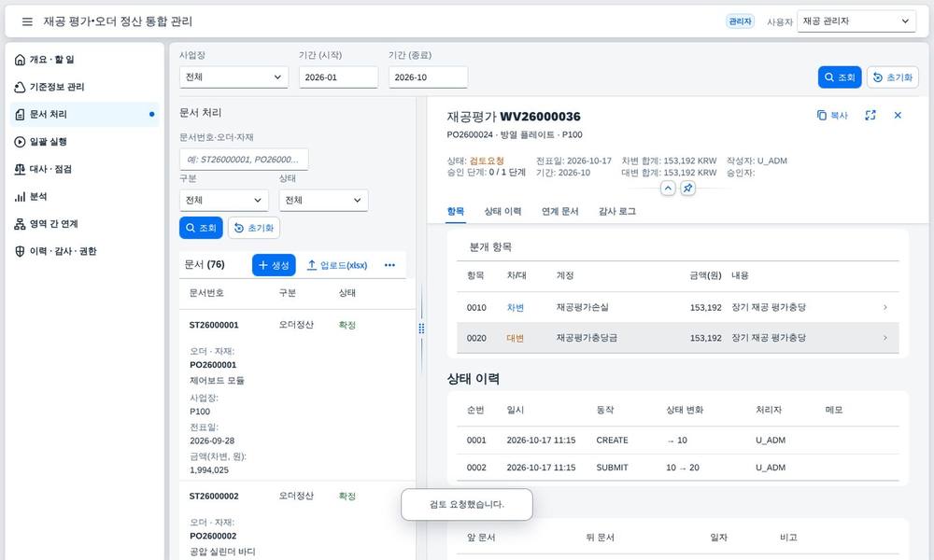934x560 pixels.
Task: Switch to the 감사 로그 tab
Action: (617, 211)
